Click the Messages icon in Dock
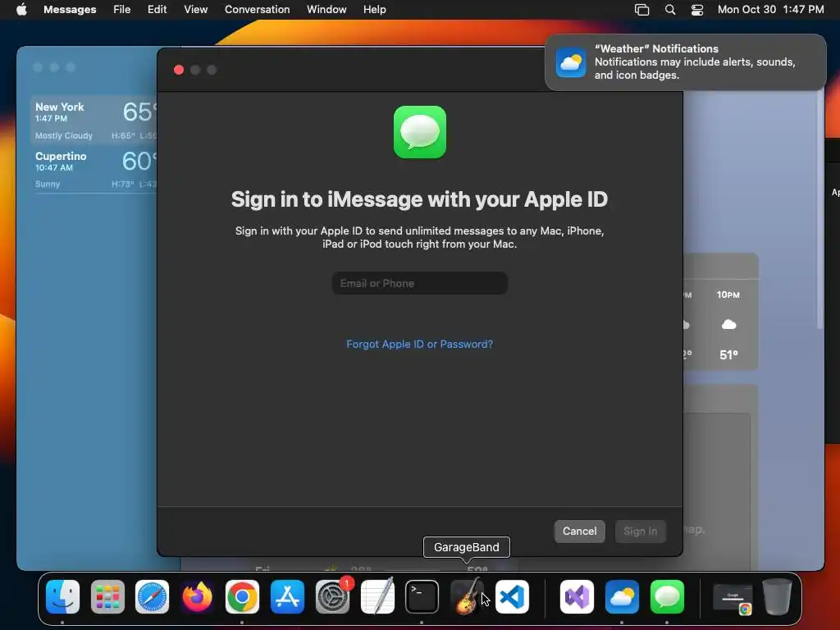Image resolution: width=840 pixels, height=630 pixels. click(x=667, y=596)
